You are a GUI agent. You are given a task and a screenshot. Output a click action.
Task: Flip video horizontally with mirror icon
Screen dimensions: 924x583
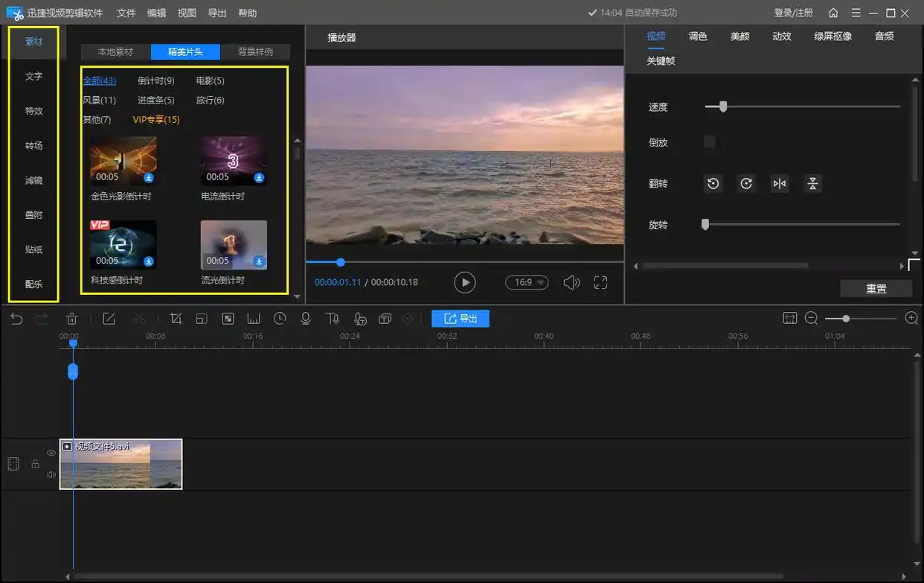779,184
